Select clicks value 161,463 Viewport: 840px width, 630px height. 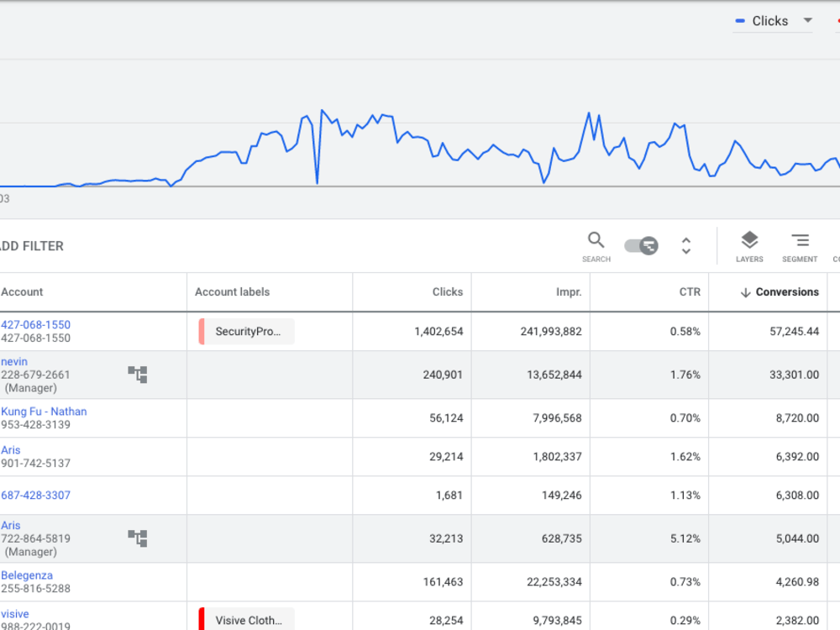click(x=443, y=582)
